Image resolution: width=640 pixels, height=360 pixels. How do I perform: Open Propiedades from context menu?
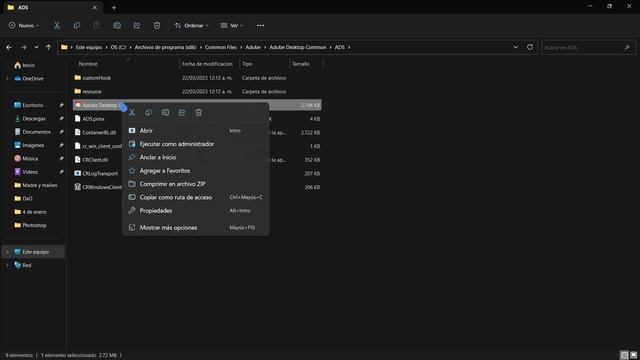click(196, 211)
